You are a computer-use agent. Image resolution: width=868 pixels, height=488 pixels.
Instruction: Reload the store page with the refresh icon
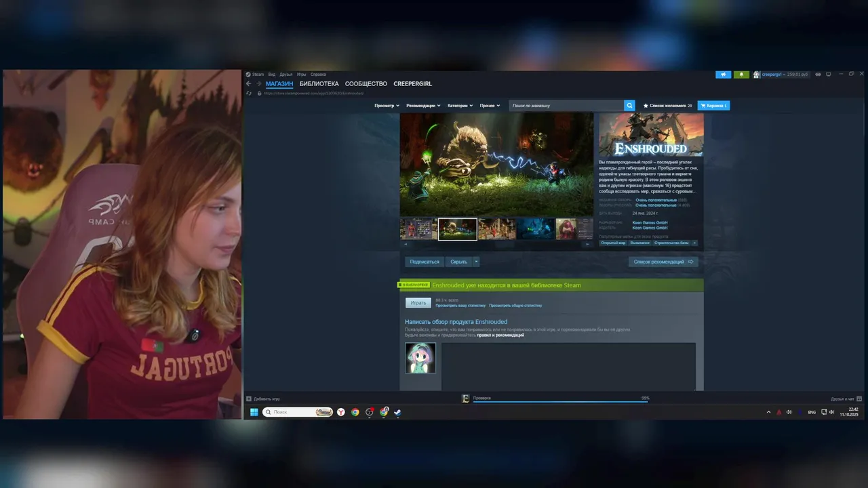coord(249,93)
